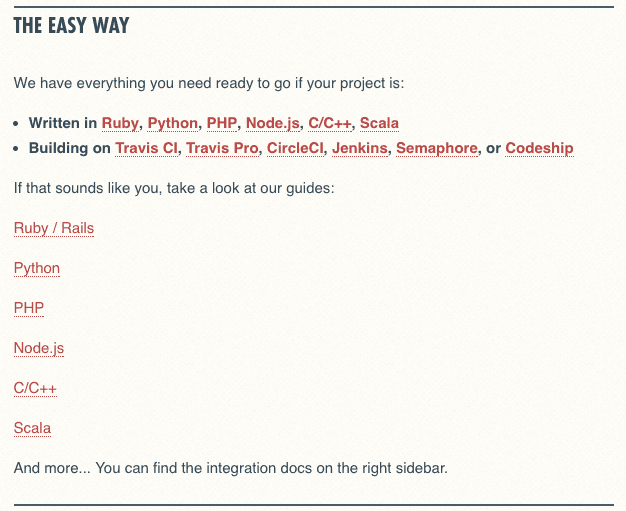Open the Ruby / Rails guide
The image size is (626, 511).
(x=54, y=228)
